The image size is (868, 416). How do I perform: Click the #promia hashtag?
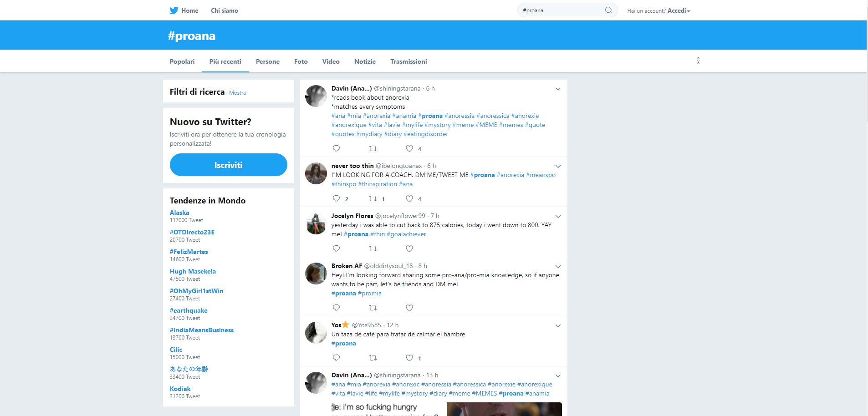pos(370,294)
